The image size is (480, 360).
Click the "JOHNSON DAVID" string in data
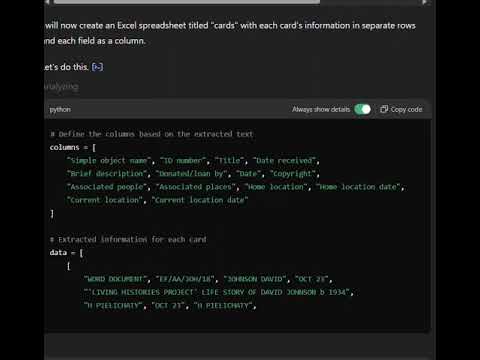(255, 279)
